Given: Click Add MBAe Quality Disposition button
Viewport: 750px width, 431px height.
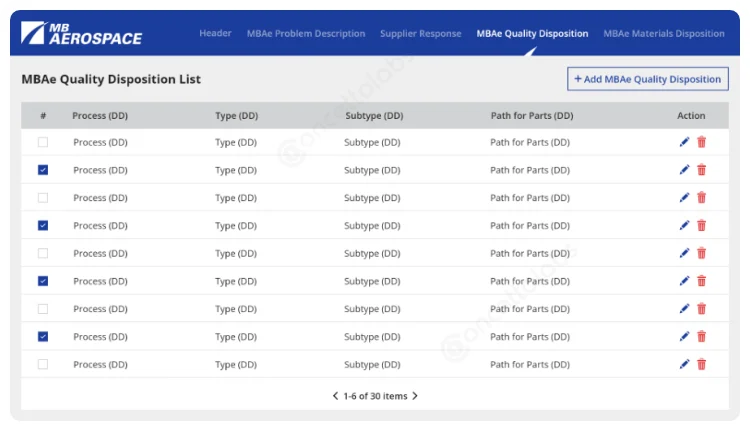Looking at the screenshot, I should point(647,79).
